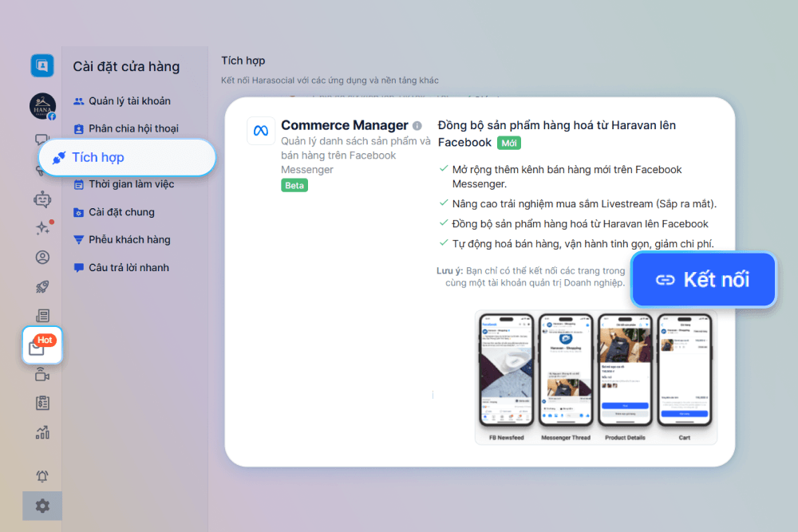
Task: Click the 'Lưu ý' note text
Action: tap(531, 277)
